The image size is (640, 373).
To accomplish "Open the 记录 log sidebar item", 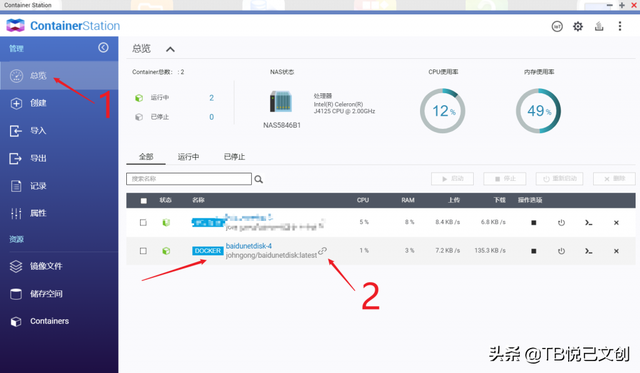I will pos(59,186).
